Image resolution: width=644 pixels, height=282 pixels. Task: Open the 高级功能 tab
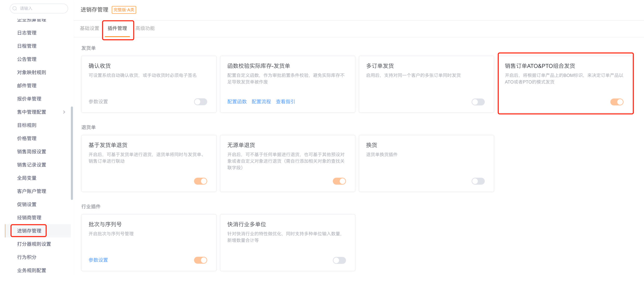pos(145,28)
